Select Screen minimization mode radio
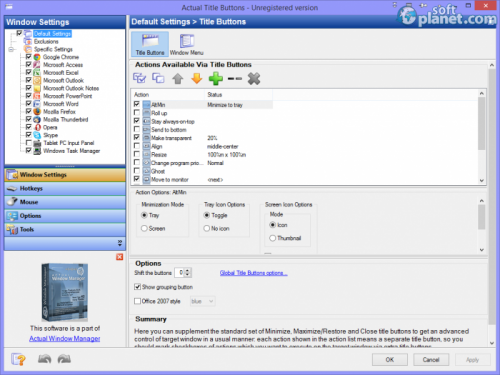 (144, 228)
